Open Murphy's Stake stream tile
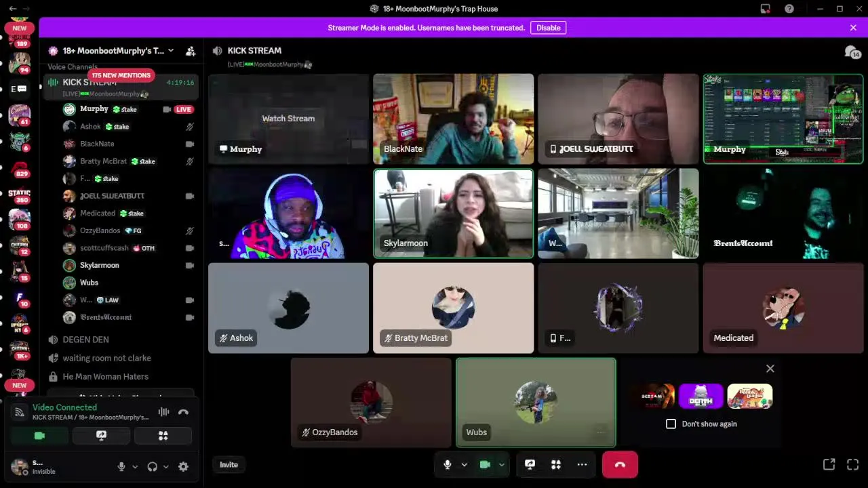The width and height of the screenshot is (868, 488). point(783,119)
